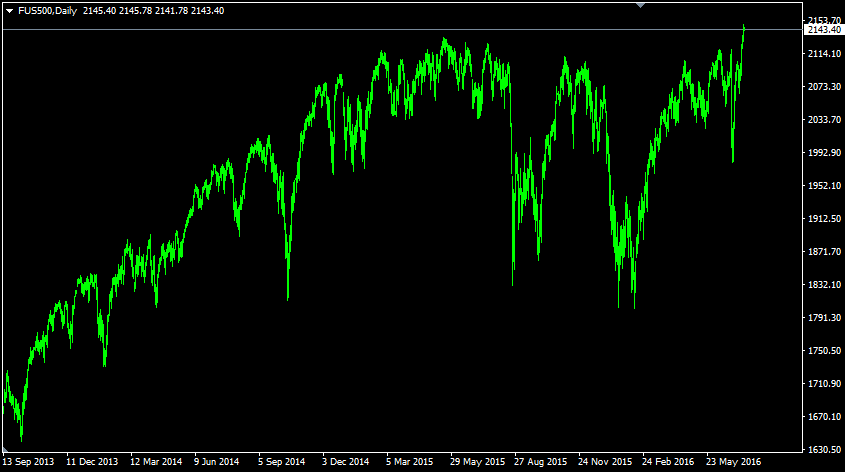Click the 5 Mar 2015 date label
This screenshot has height=472, width=845.
pyautogui.click(x=410, y=462)
